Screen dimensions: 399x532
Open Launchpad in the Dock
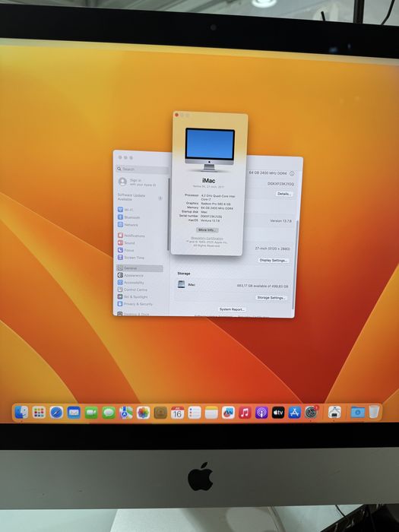pyautogui.click(x=39, y=412)
